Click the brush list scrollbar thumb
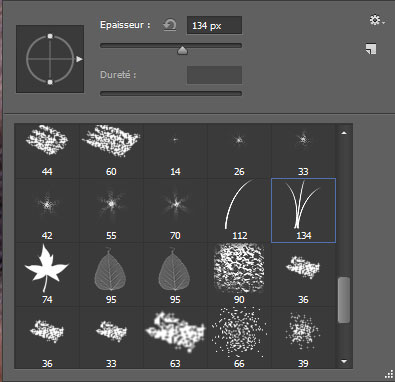This screenshot has width=395, height=382. point(344,300)
